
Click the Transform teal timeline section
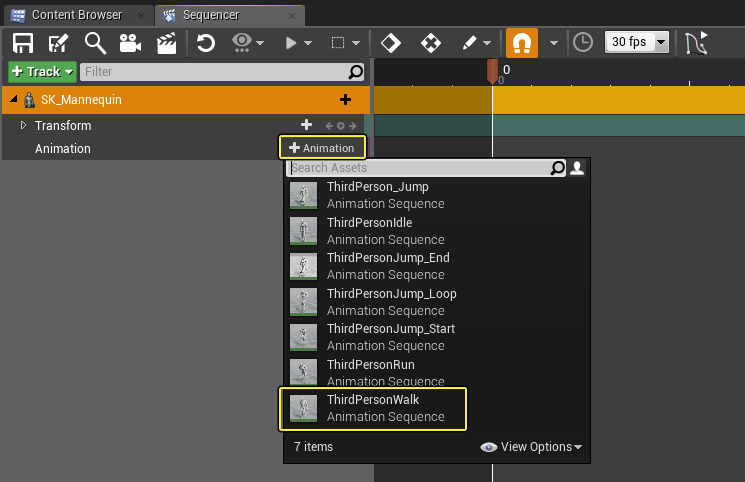point(559,125)
